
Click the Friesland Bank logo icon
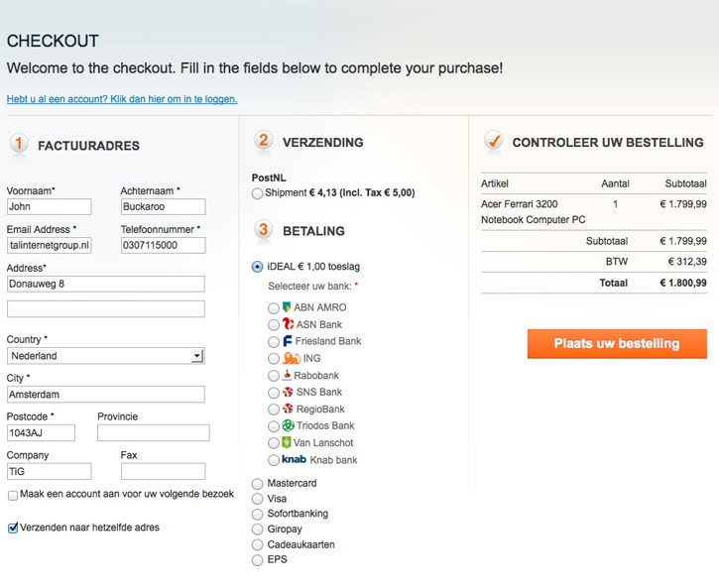287,341
